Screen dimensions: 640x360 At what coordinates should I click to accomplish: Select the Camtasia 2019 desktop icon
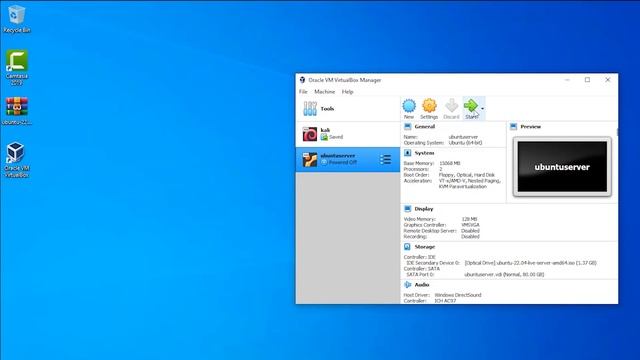tap(17, 67)
